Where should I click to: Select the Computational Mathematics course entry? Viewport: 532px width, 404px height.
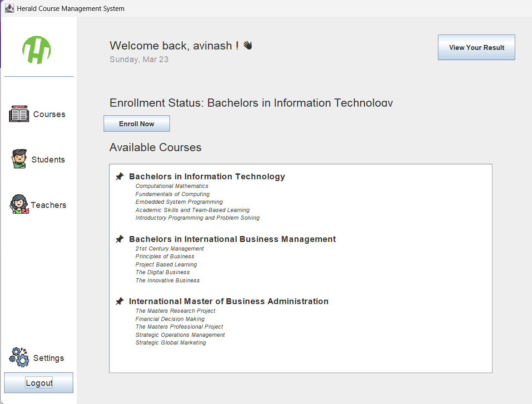click(x=172, y=186)
